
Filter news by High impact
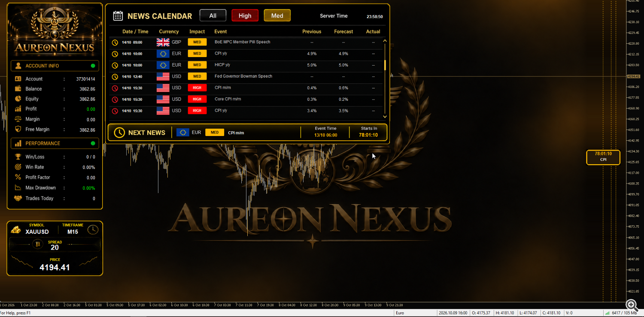[245, 15]
